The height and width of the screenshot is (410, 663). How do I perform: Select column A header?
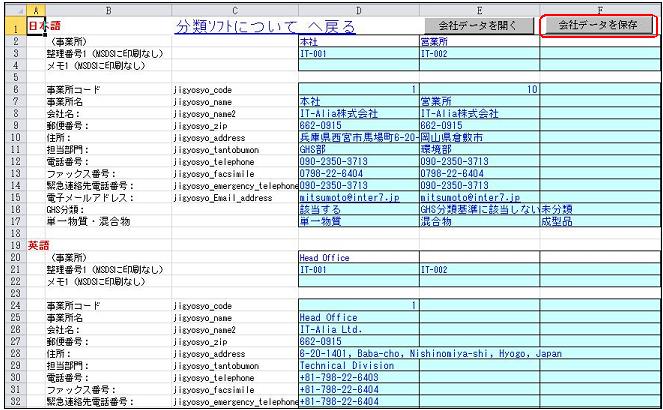[x=36, y=11]
